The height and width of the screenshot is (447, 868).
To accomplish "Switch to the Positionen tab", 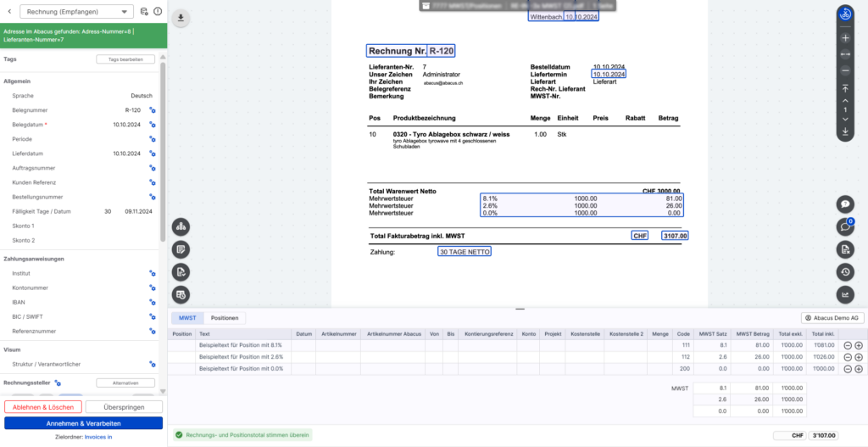I will (225, 318).
